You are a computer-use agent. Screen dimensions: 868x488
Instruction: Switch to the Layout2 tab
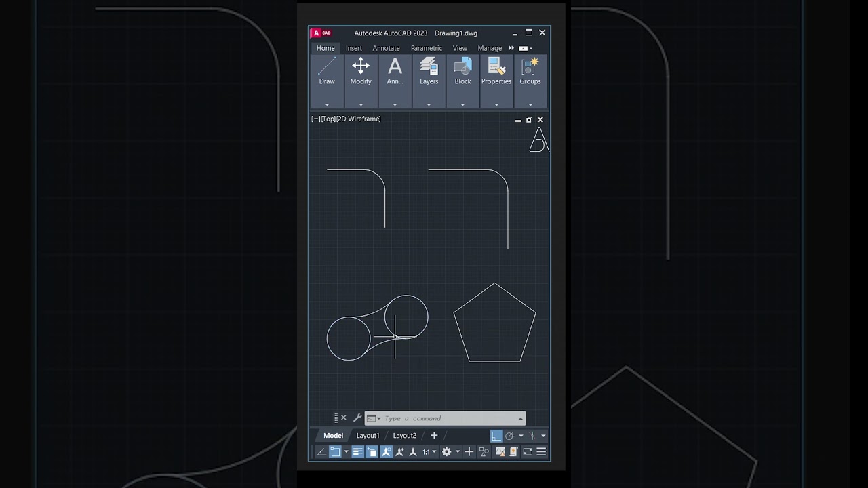pos(405,436)
